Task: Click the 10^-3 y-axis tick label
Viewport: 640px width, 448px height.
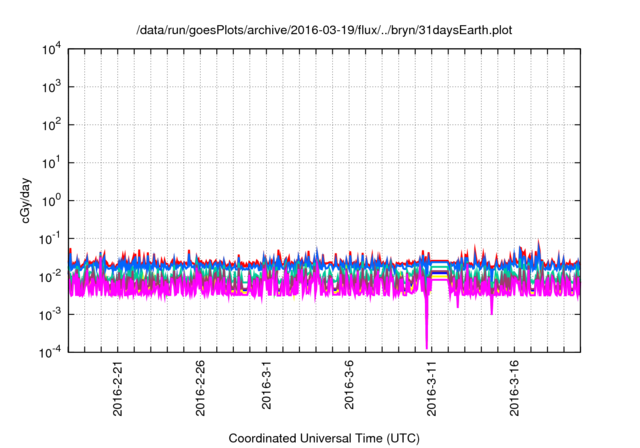Action: pos(50,313)
